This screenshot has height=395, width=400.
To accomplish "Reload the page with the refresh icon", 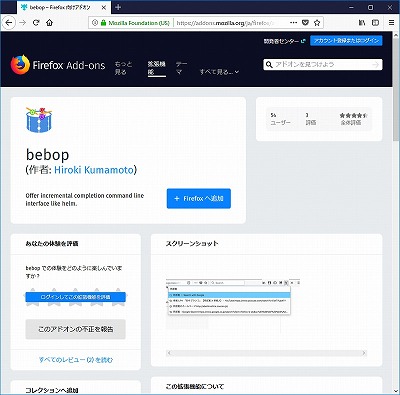I will 36,23.
